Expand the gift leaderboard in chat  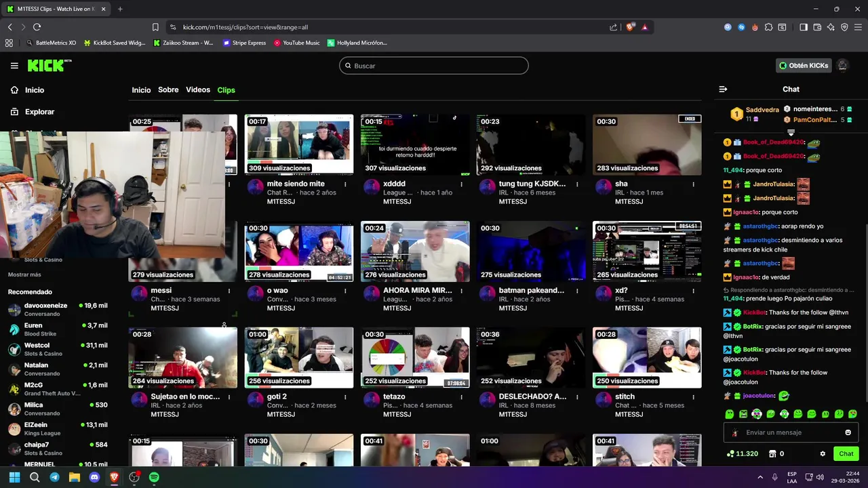coord(791,133)
